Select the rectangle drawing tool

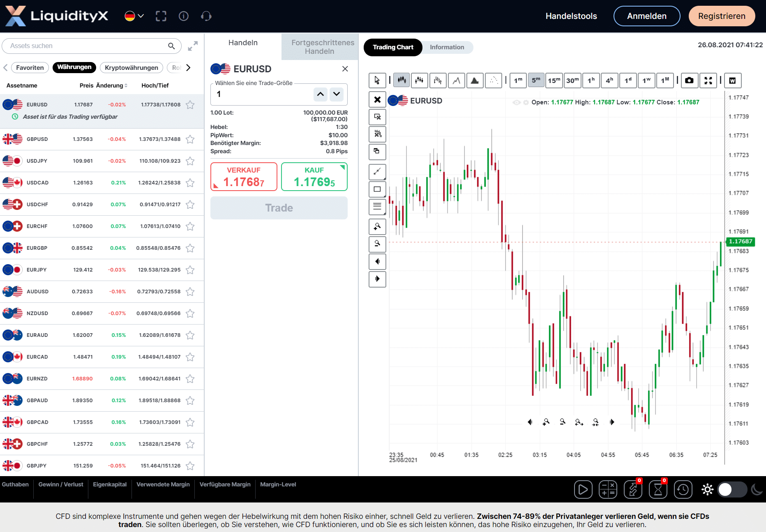point(377,189)
